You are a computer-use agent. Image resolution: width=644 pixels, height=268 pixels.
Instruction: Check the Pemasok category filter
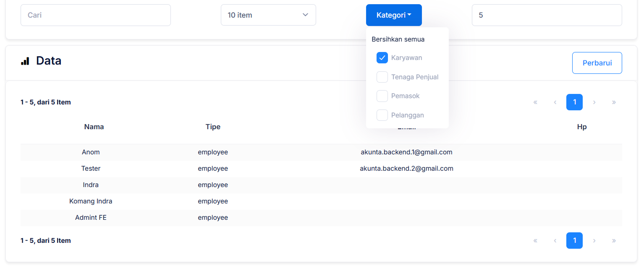pos(382,96)
